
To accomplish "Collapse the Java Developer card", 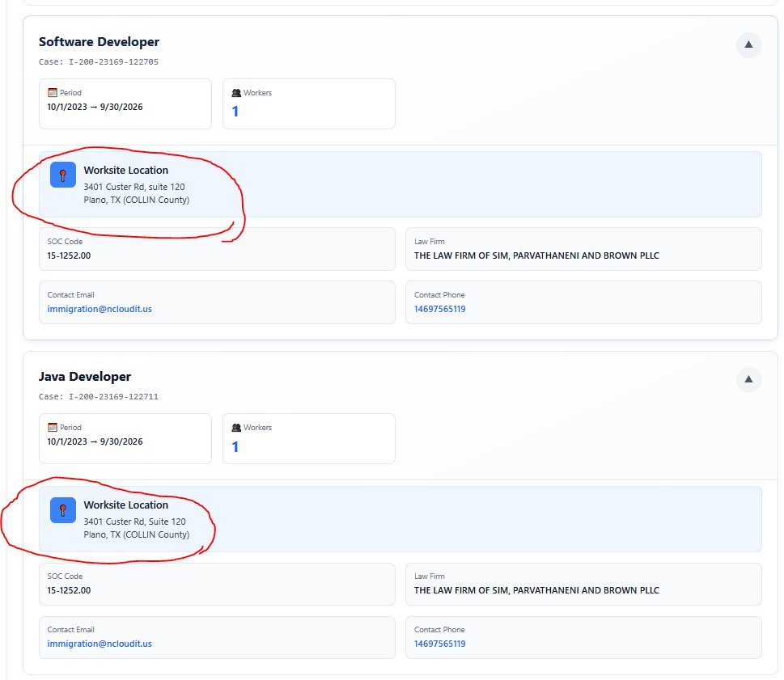I will point(748,380).
